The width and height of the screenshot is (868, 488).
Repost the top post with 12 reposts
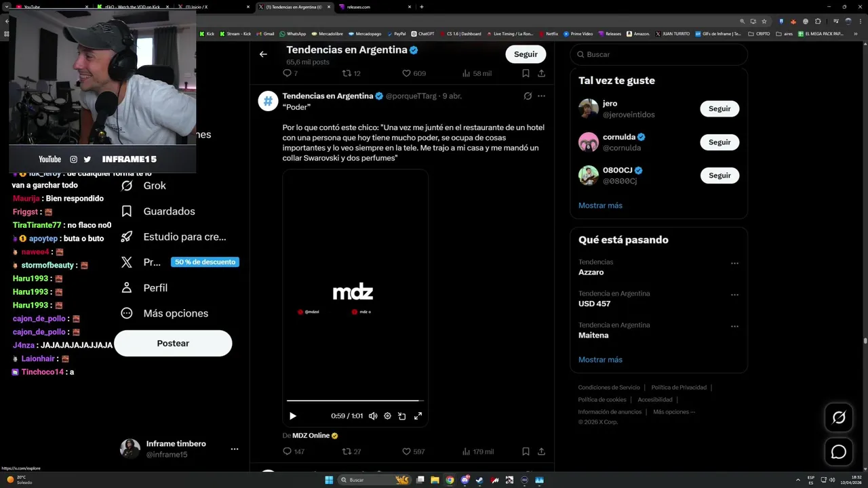tap(351, 73)
